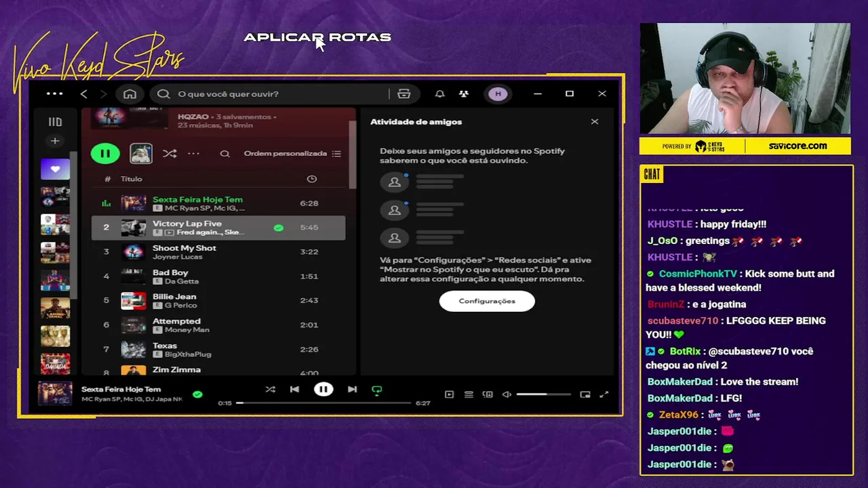Create a new playlist with plus icon
The width and height of the screenshot is (868, 488).
tap(55, 141)
